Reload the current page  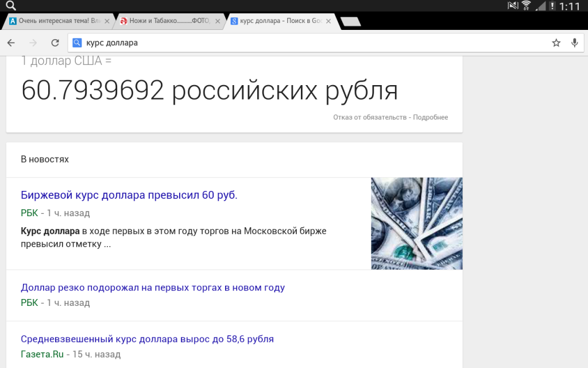pyautogui.click(x=55, y=43)
